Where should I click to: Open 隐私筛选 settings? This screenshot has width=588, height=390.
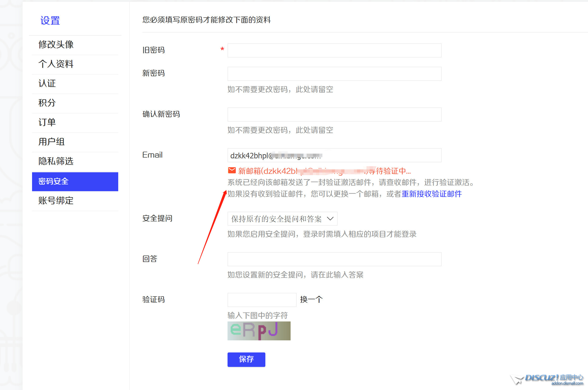(56, 161)
